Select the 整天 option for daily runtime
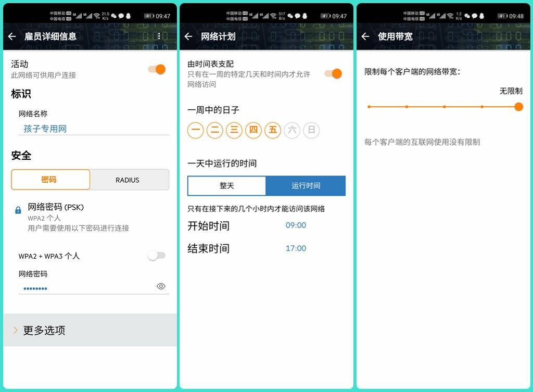This screenshot has height=392, width=533. 226,185
